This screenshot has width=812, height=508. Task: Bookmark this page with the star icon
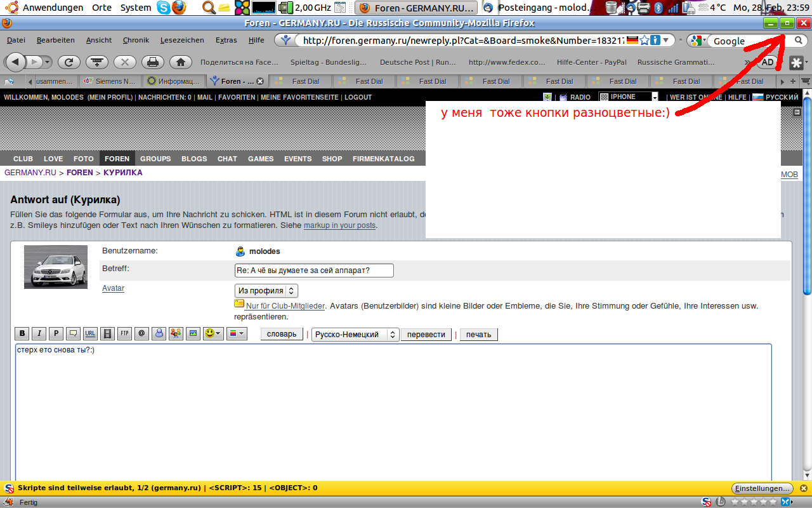tap(645, 40)
